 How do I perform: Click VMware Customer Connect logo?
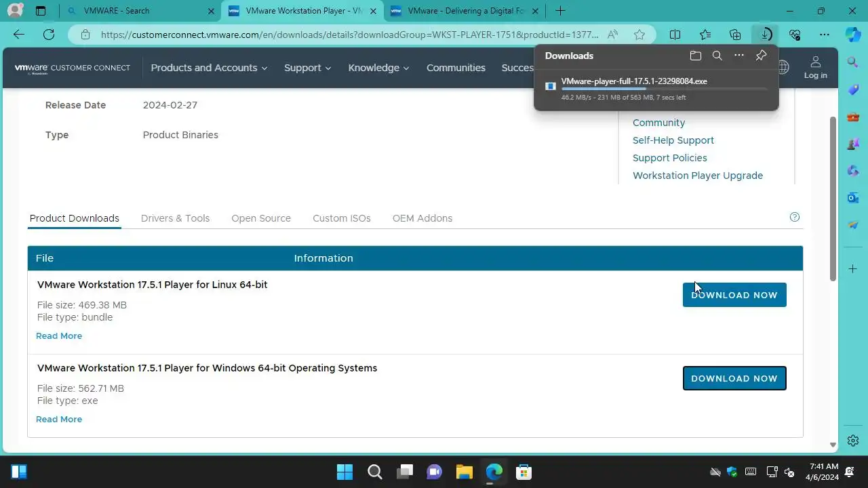click(73, 68)
